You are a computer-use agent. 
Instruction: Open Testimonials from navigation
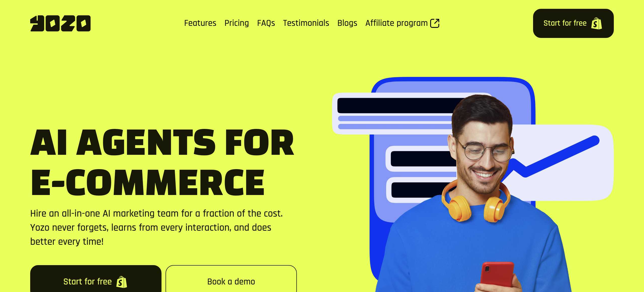point(306,23)
